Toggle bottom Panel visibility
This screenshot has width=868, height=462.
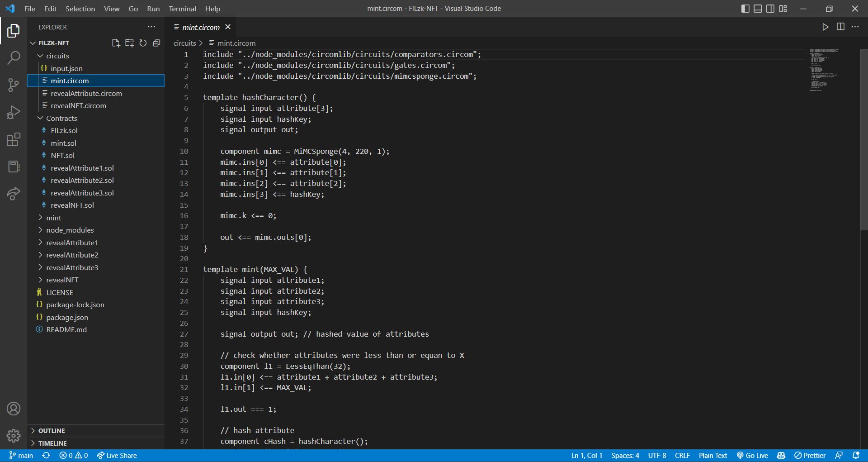758,9
